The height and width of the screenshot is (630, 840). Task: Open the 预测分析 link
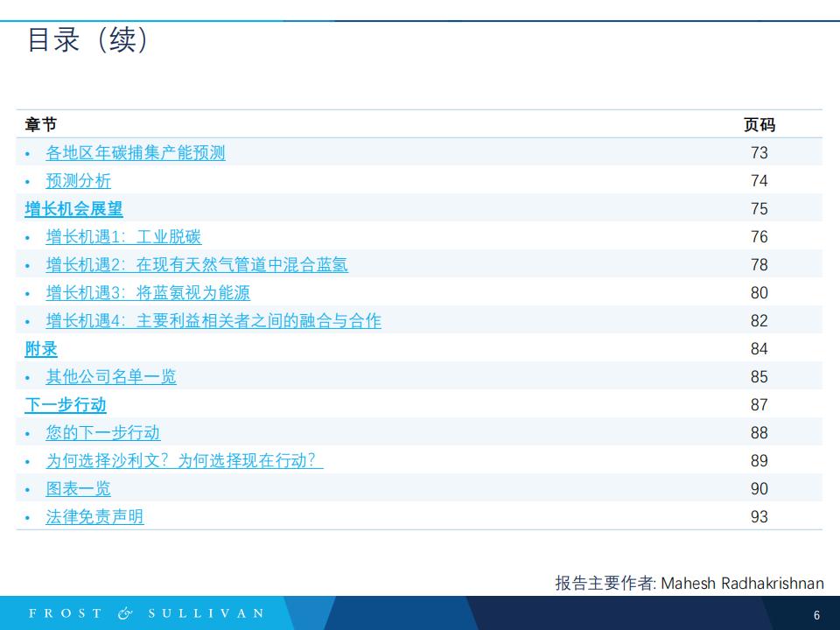click(78, 180)
